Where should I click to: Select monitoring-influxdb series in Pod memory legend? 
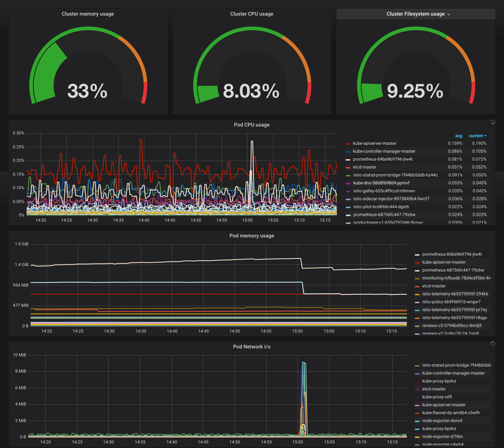click(x=456, y=278)
